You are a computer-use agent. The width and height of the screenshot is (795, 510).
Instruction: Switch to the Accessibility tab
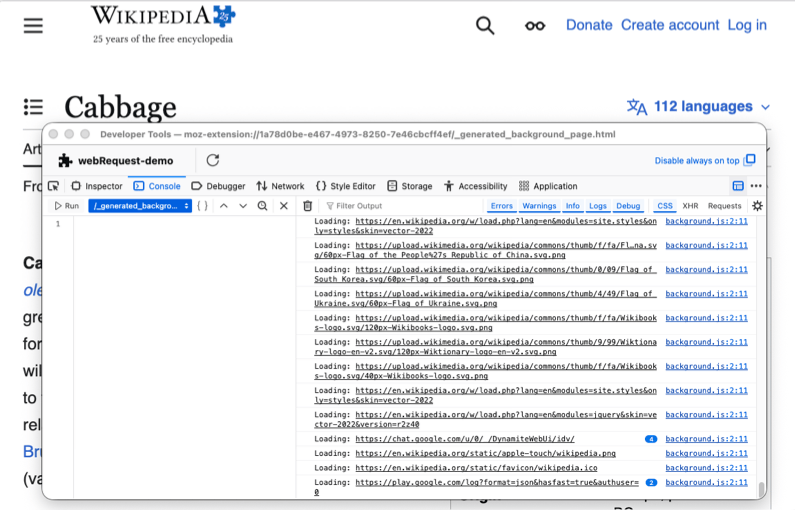(476, 186)
